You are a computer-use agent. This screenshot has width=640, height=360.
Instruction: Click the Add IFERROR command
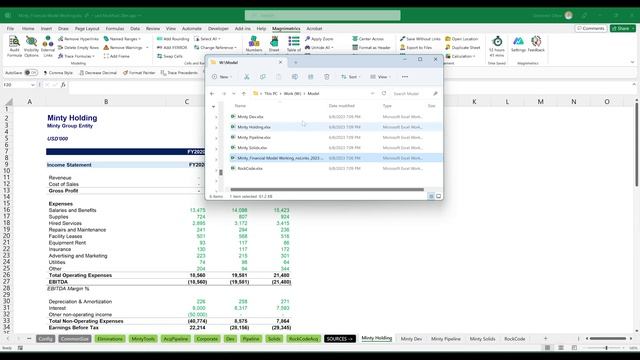coord(172,47)
